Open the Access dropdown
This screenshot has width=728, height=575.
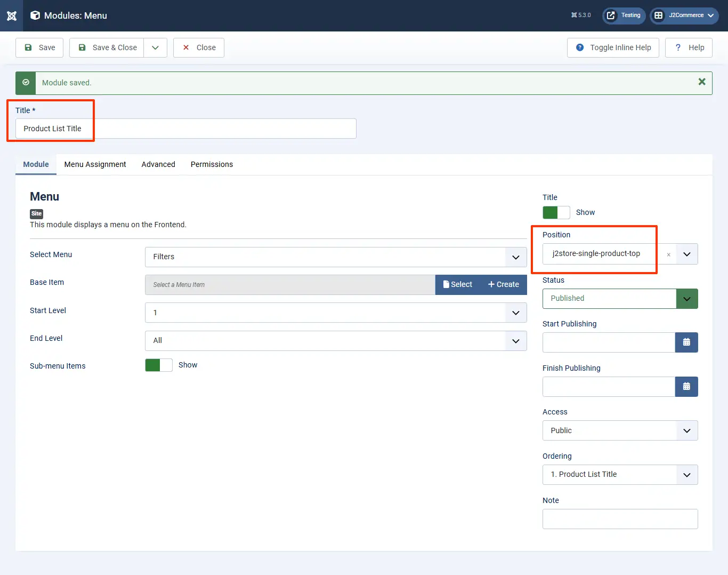pyautogui.click(x=620, y=430)
